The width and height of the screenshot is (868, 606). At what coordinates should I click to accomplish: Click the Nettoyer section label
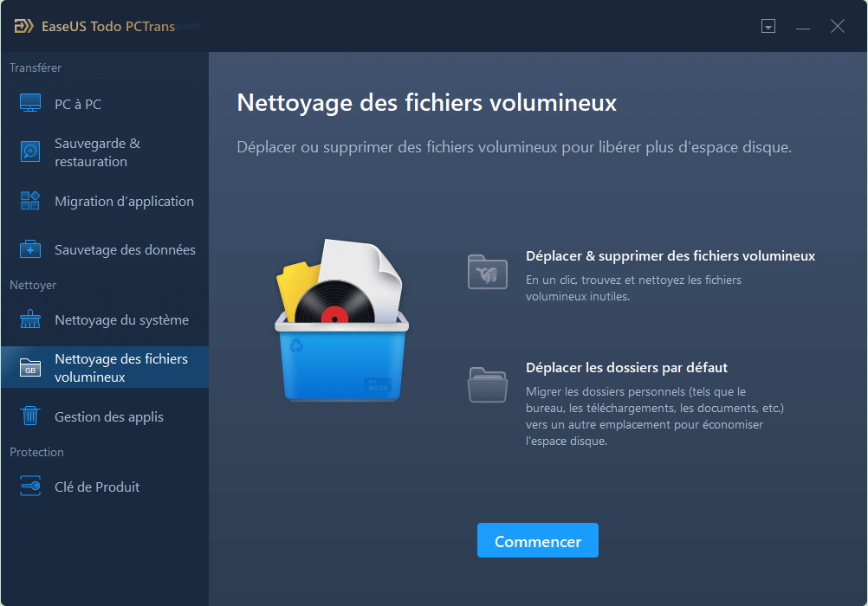[33, 285]
